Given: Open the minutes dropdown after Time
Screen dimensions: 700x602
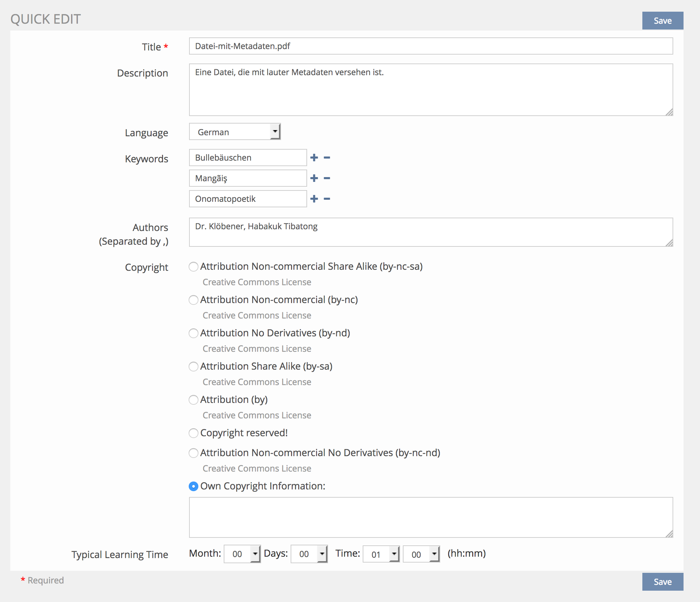Looking at the screenshot, I should [x=421, y=554].
